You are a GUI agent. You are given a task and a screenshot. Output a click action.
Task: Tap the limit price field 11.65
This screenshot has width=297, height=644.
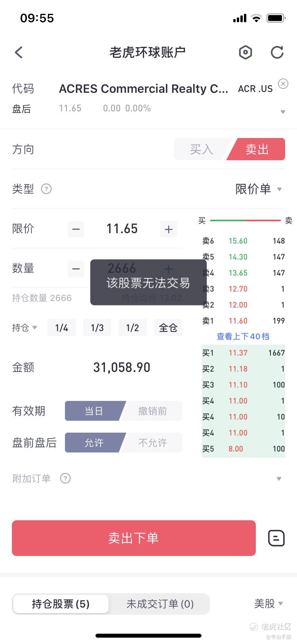(122, 229)
